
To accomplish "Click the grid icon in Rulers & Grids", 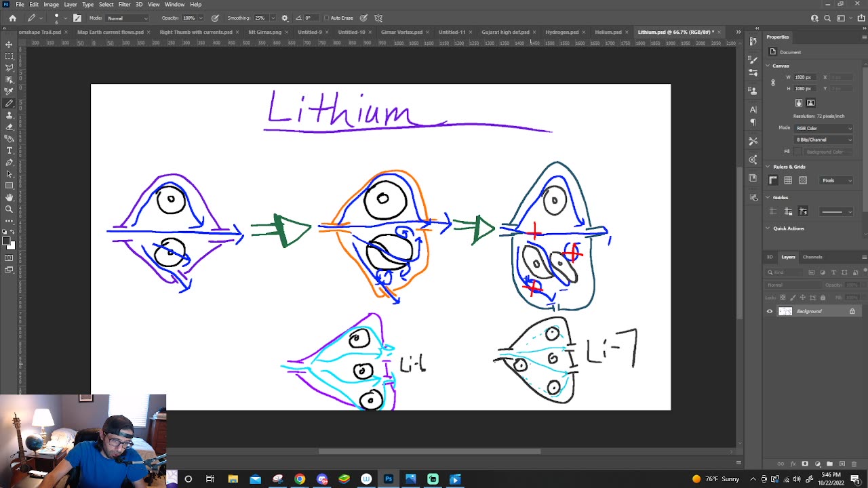I will pyautogui.click(x=788, y=180).
